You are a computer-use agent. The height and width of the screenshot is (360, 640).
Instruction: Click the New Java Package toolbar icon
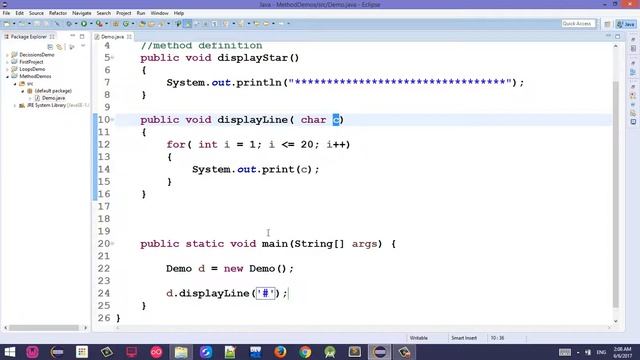pyautogui.click(x=116, y=24)
